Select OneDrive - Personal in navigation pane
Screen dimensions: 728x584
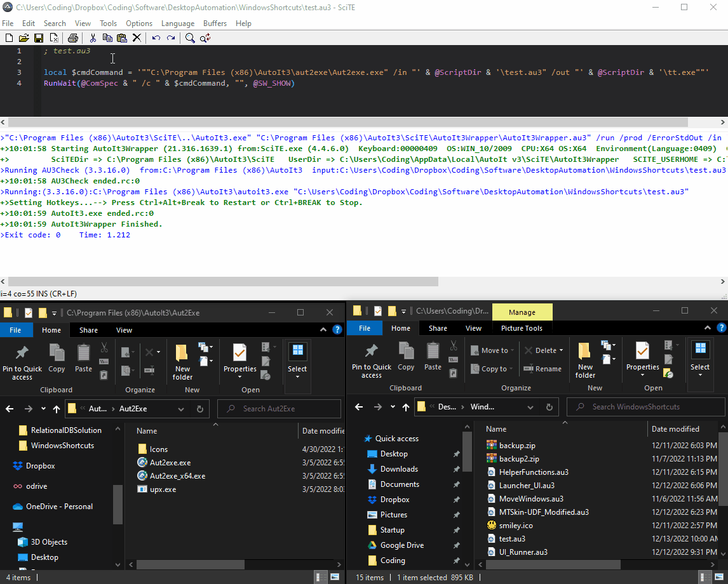coord(53,507)
